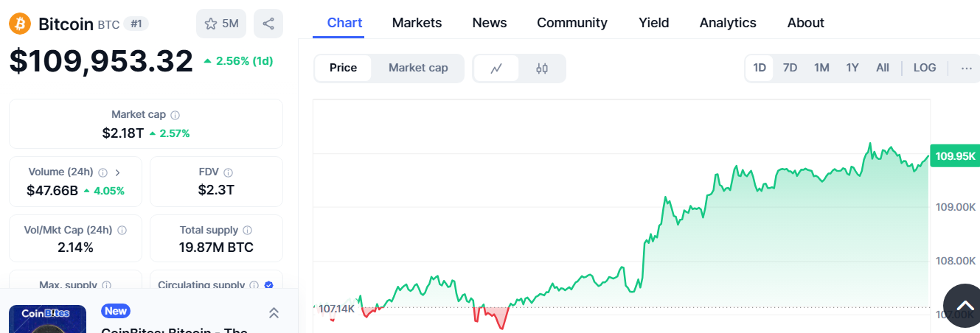
Task: Click the 2.57% market cap change
Action: point(169,133)
